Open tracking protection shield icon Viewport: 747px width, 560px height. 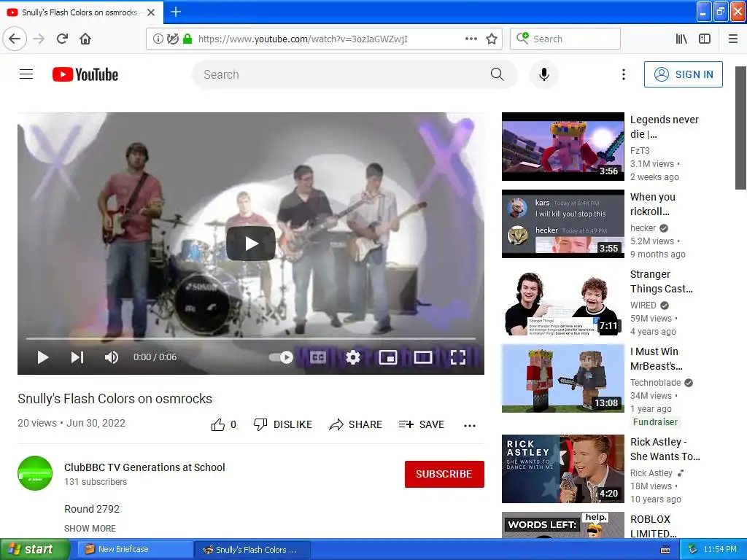tap(173, 39)
